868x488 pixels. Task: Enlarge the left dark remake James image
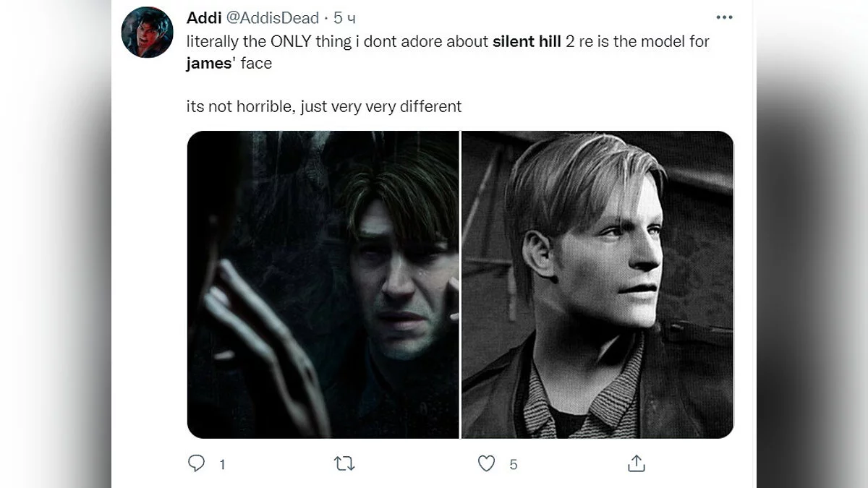tap(323, 284)
